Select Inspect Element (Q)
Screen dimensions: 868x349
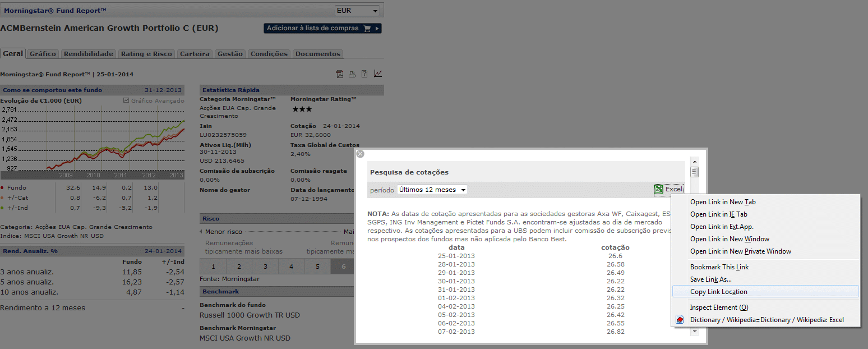pos(765,307)
